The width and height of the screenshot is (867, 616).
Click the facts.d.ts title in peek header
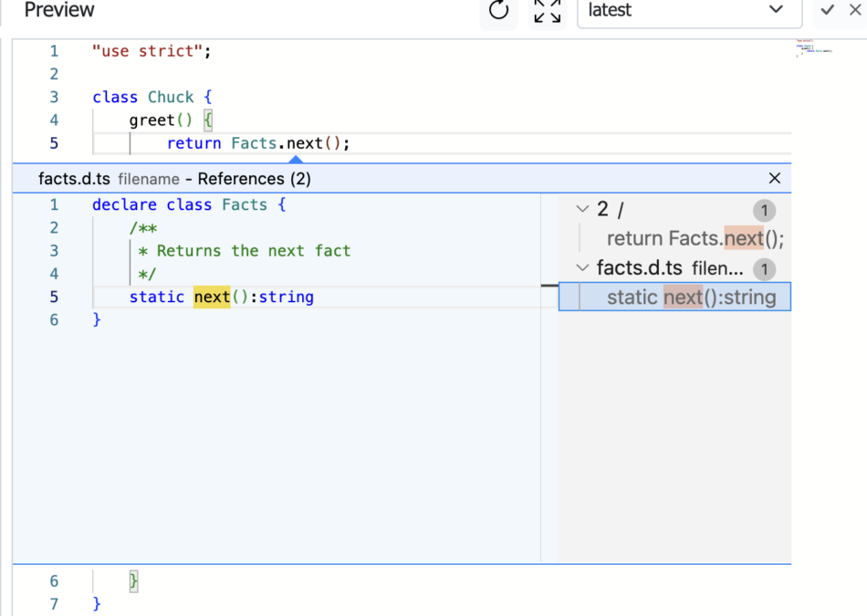pyautogui.click(x=74, y=179)
